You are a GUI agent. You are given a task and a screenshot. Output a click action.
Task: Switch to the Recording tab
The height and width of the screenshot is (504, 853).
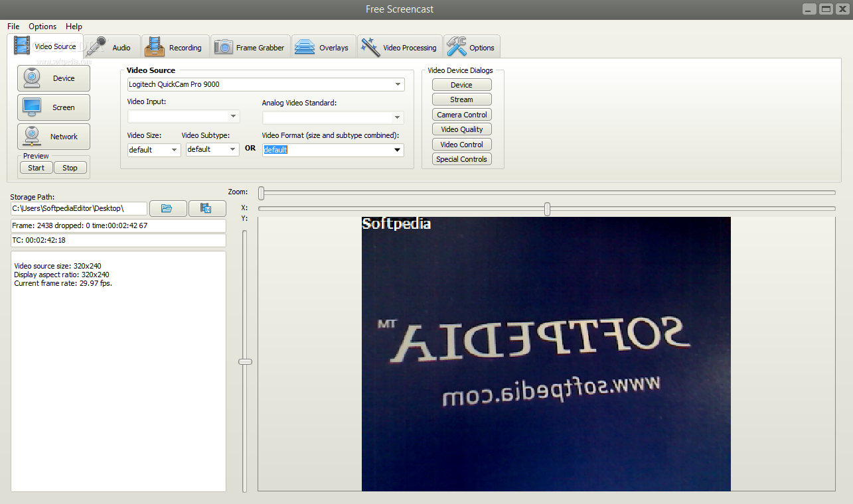175,47
